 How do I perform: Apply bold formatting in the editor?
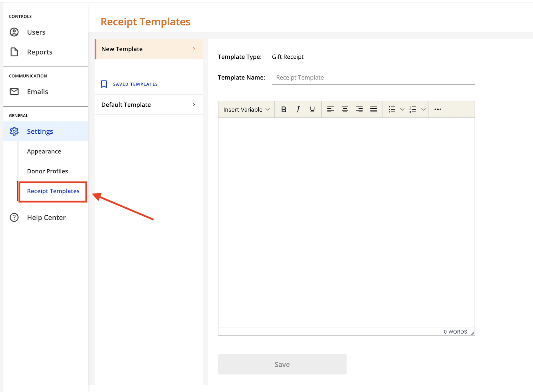click(x=284, y=109)
